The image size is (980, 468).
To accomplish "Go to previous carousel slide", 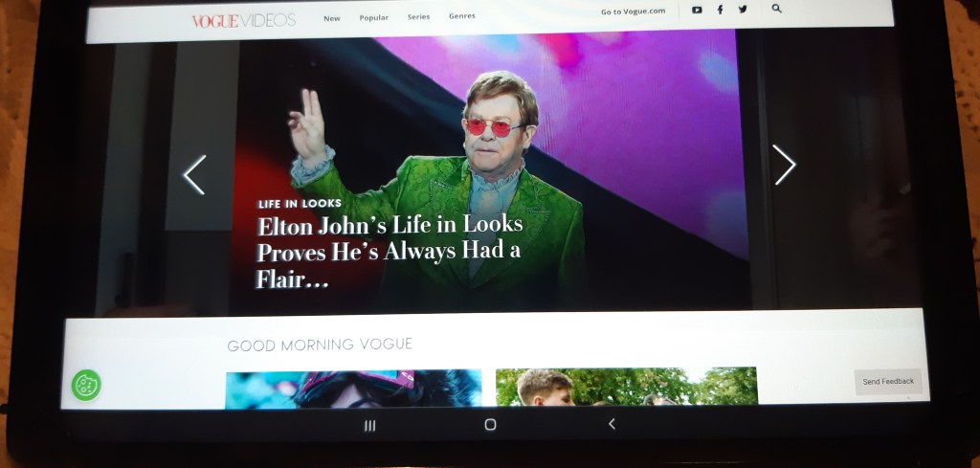I will pos(194,175).
